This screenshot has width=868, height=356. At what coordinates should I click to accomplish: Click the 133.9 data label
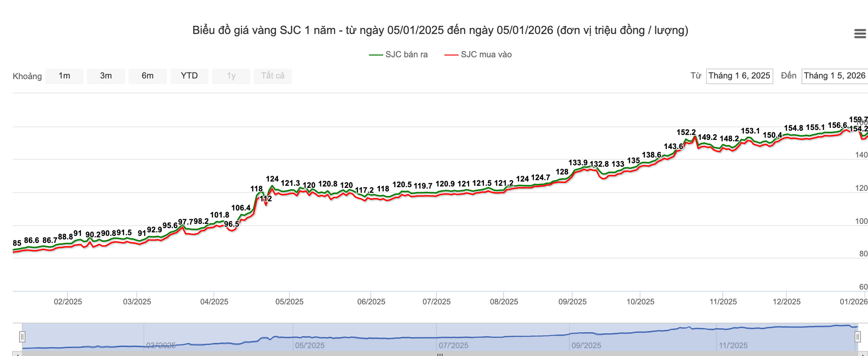coord(578,163)
